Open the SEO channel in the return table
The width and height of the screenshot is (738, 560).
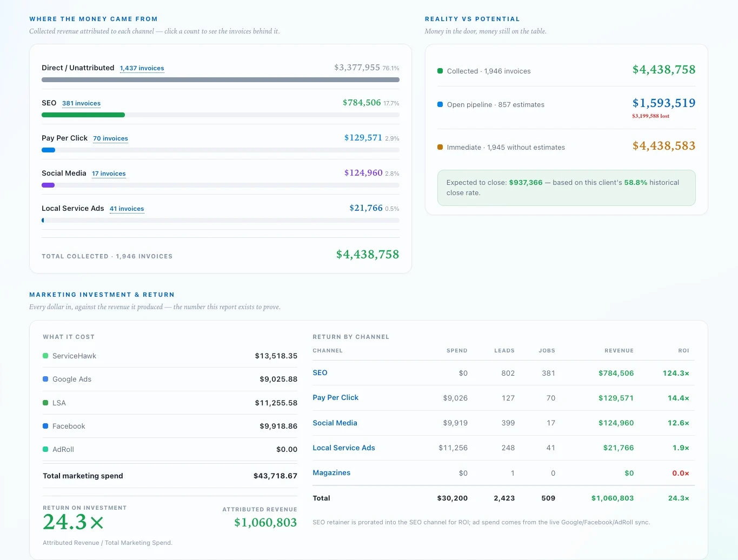[320, 372]
